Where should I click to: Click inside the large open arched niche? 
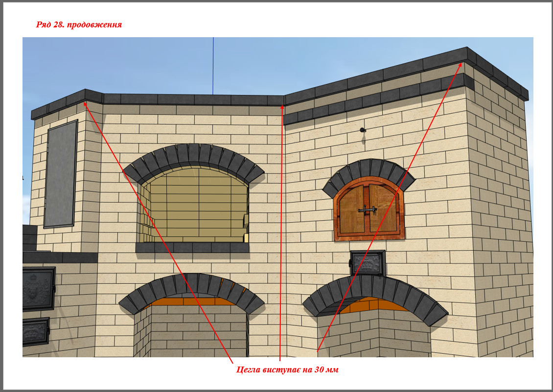click(196, 206)
